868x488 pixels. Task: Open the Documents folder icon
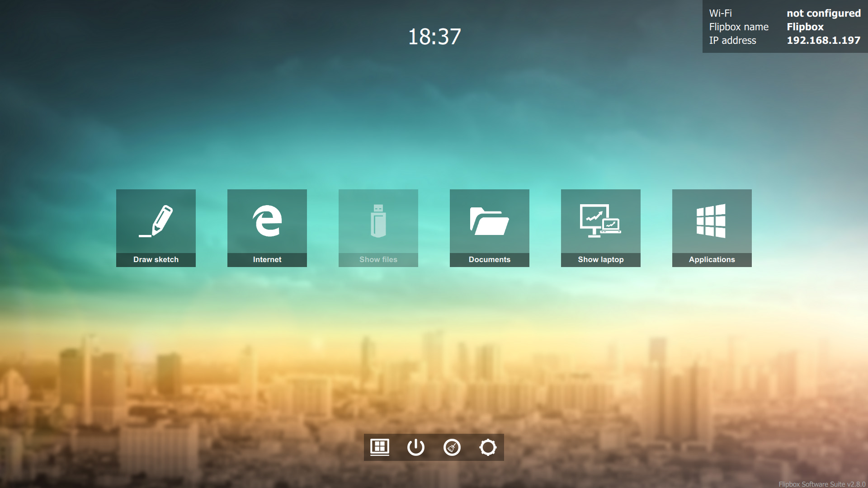tap(490, 221)
